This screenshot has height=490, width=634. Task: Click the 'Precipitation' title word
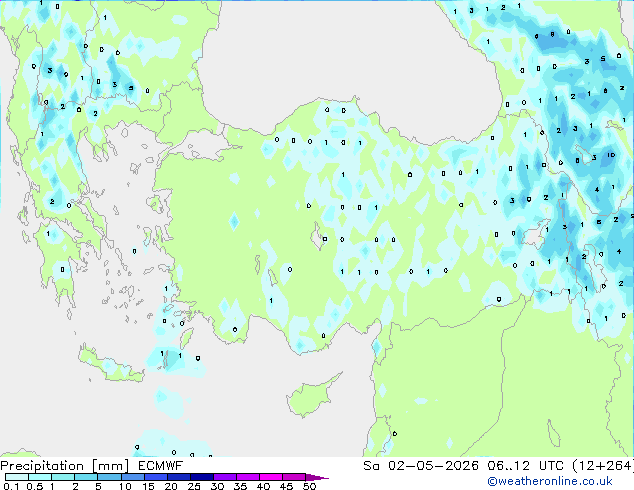[42, 466]
